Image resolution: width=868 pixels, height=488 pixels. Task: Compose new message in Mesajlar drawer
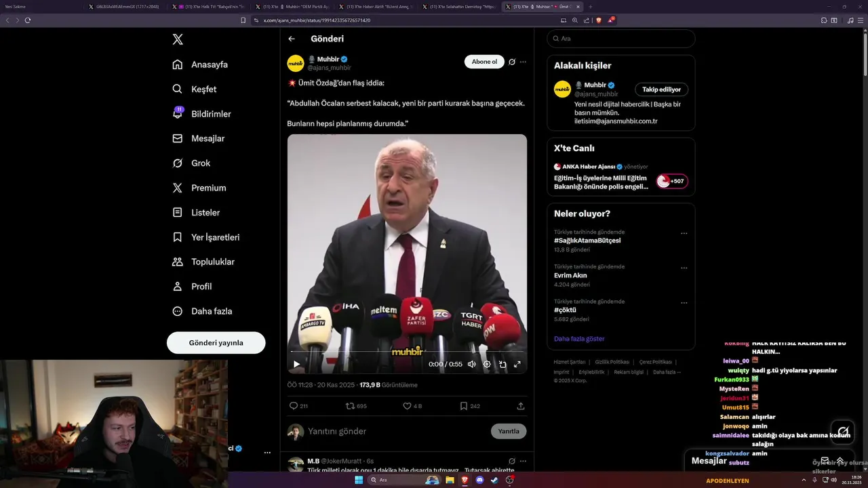tap(825, 461)
